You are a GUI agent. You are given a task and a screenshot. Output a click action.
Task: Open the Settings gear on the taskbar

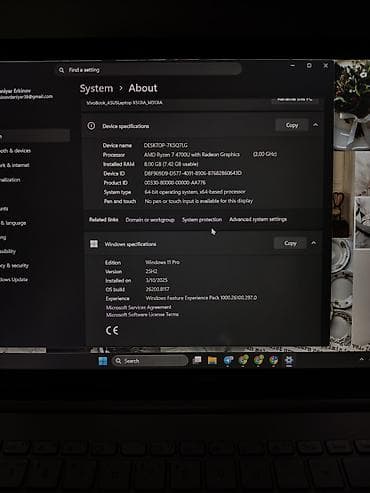[289, 360]
